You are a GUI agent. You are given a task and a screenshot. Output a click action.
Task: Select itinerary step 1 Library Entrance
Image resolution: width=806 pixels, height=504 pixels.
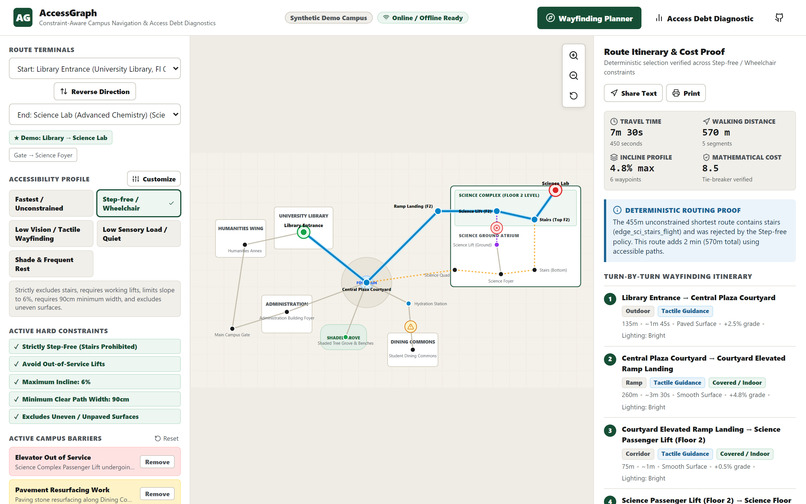(700, 316)
